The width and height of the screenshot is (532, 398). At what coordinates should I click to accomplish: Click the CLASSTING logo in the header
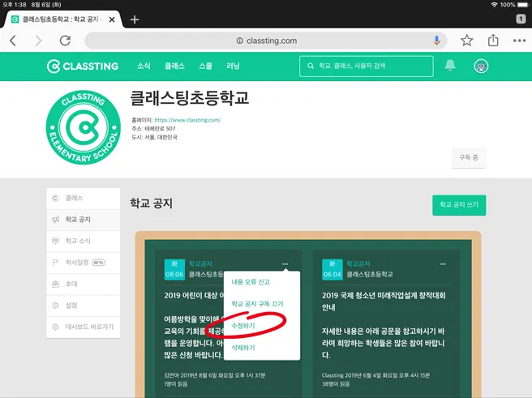tap(83, 66)
